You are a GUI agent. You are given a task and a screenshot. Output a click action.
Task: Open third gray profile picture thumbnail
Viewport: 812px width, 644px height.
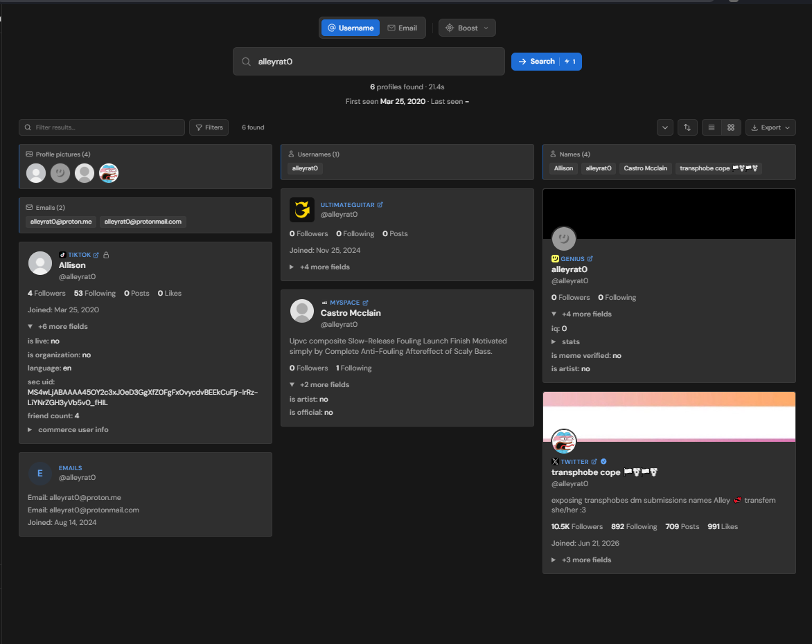(x=85, y=173)
